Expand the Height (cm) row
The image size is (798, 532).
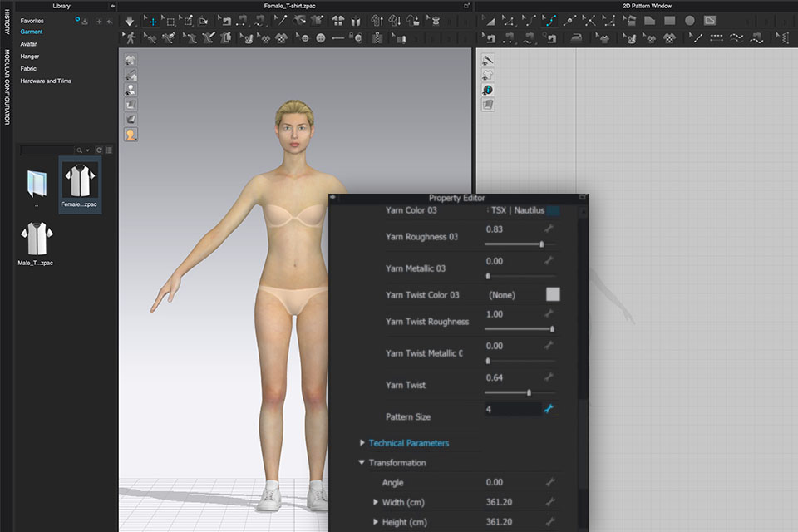(x=376, y=522)
